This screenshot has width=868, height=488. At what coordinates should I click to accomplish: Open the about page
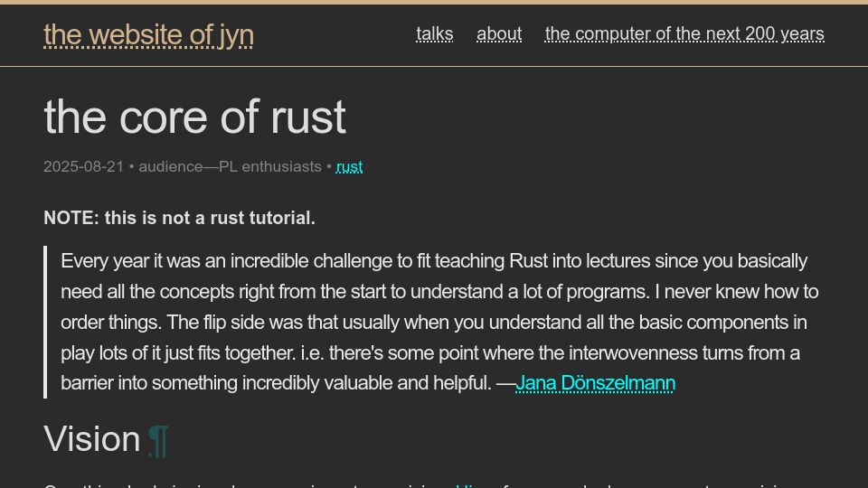(x=499, y=33)
